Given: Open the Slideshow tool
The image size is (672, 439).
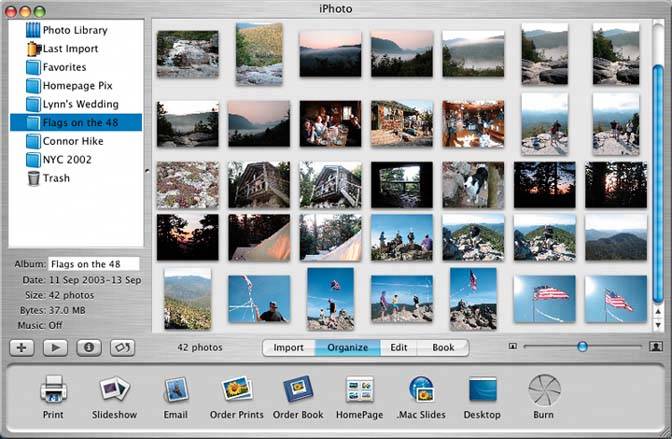Looking at the screenshot, I should (115, 390).
